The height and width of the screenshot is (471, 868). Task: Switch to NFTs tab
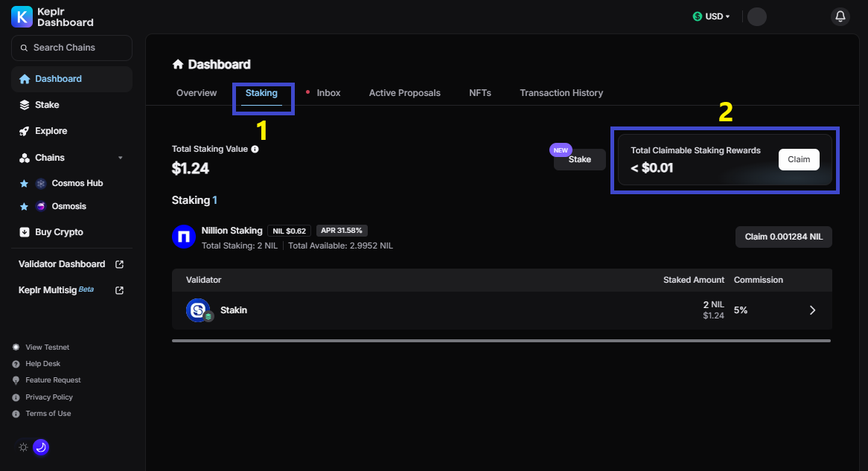(x=480, y=93)
